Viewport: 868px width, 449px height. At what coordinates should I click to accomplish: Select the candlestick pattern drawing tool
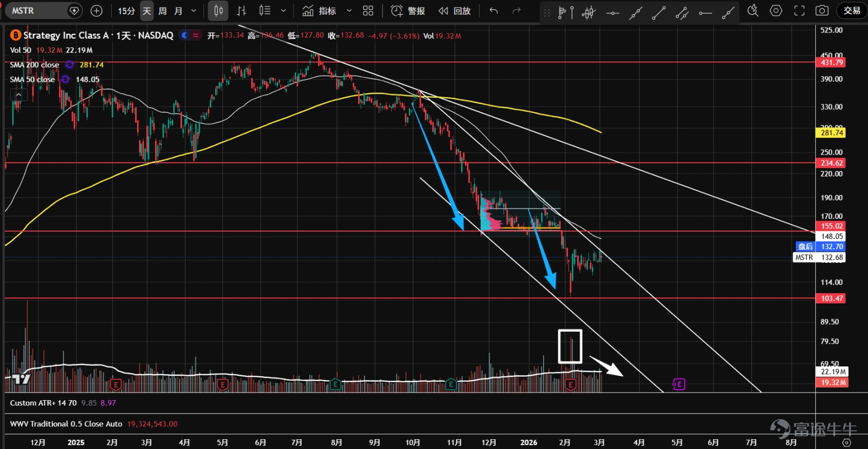coord(589,12)
